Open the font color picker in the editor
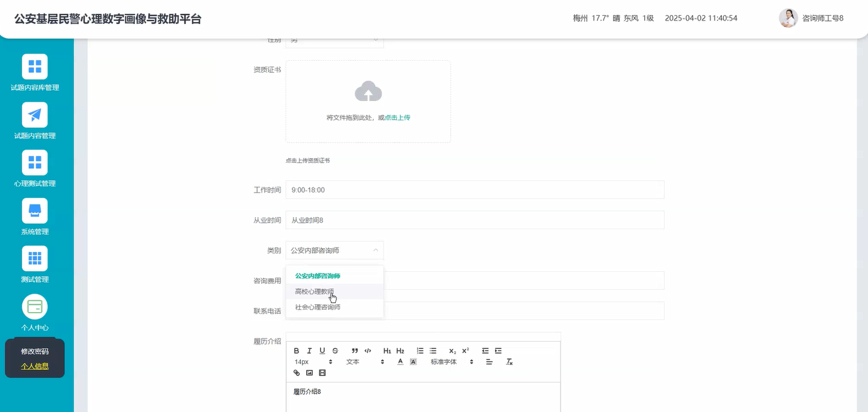868x412 pixels. 400,361
